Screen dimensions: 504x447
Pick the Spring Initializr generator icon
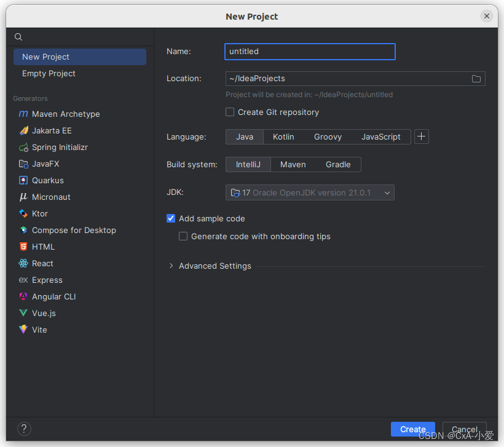click(23, 148)
